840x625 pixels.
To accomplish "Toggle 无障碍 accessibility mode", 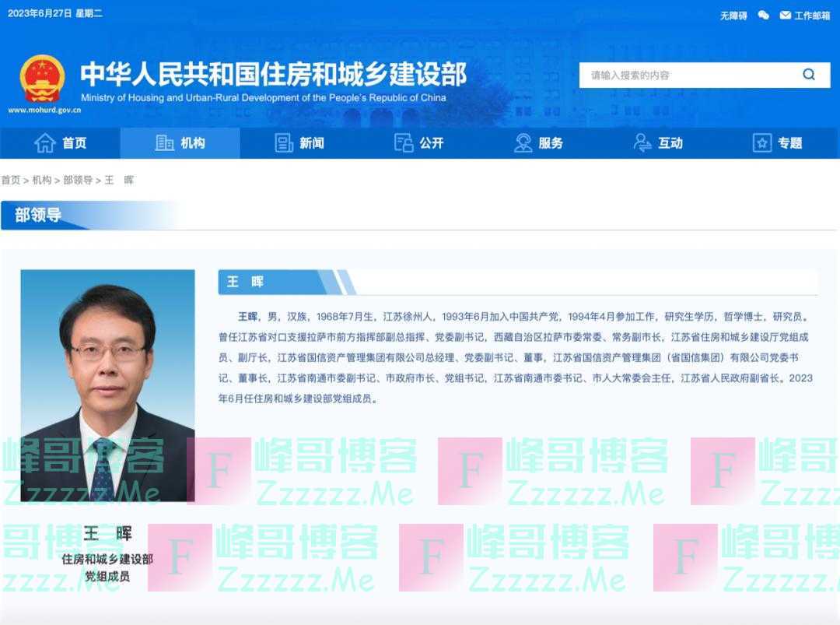I will coord(733,14).
